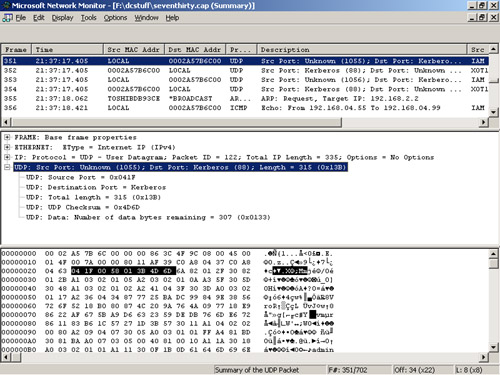
Task: Click hex offset 00000020 row
Action: pos(167,271)
